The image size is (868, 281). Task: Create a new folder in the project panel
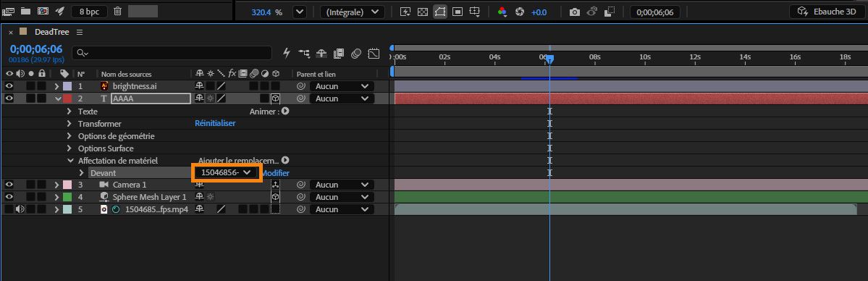tap(25, 11)
